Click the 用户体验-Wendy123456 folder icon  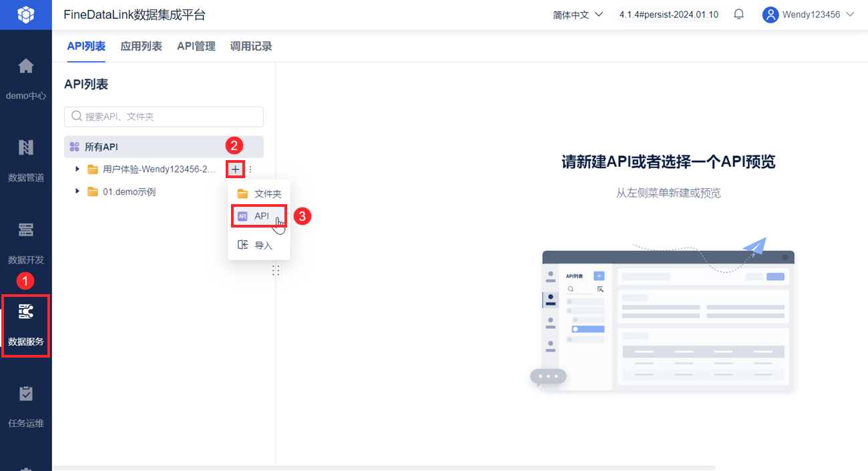pyautogui.click(x=93, y=169)
